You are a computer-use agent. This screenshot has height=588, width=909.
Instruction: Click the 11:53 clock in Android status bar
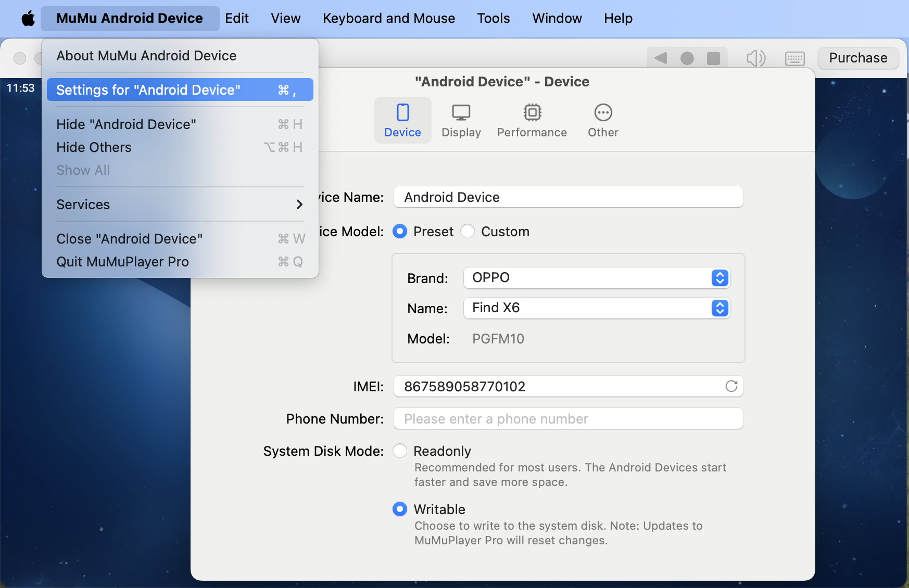(x=20, y=88)
